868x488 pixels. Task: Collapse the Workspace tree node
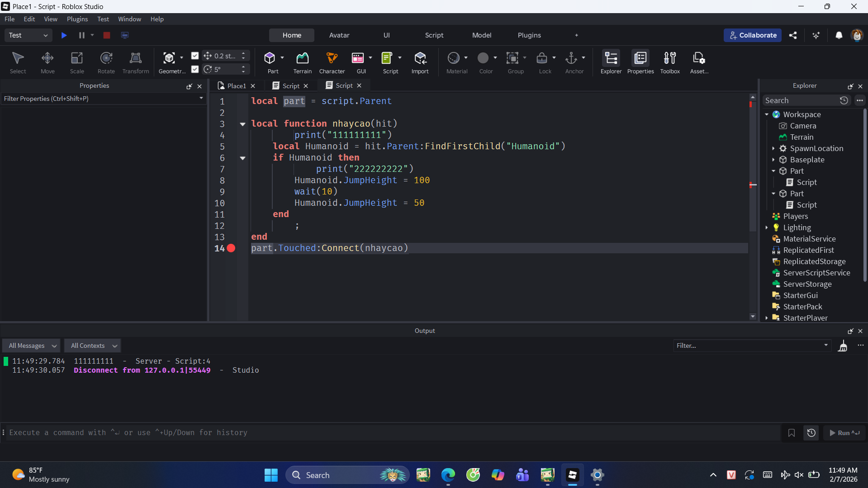click(x=767, y=115)
